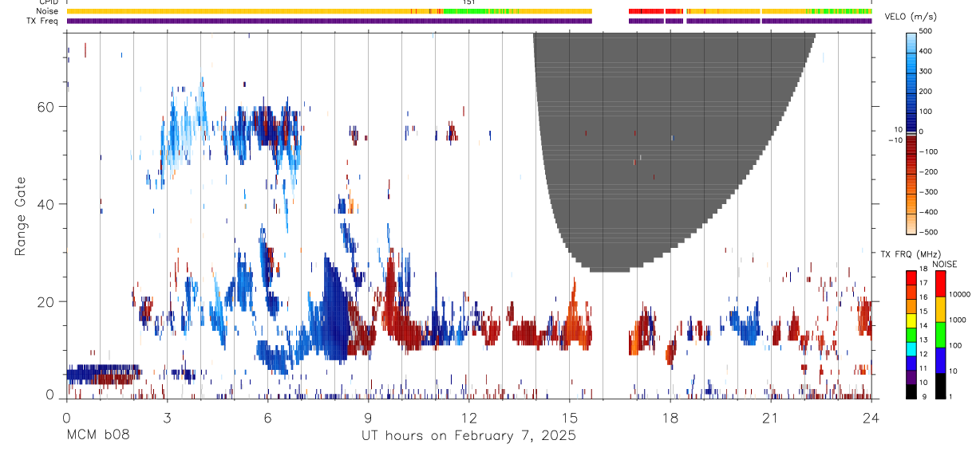Click the 'TX Freq' row label at top
Screen dimensions: 980x452
pyautogui.click(x=43, y=21)
